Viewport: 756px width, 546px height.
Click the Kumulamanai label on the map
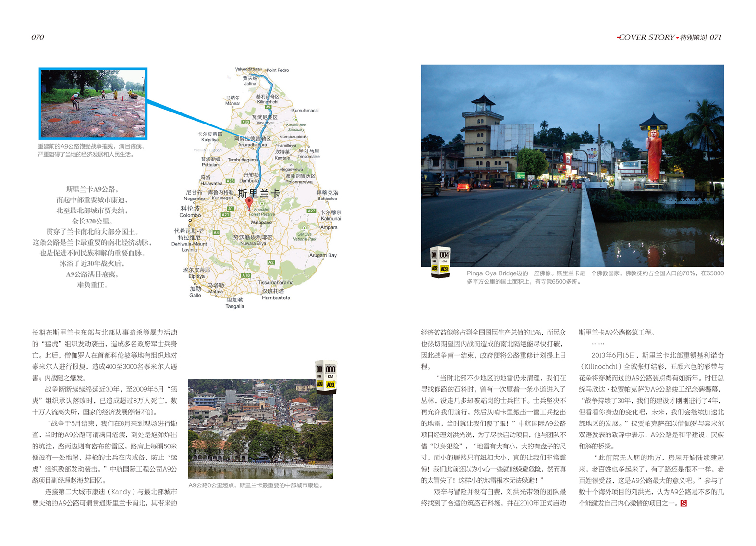coord(305,111)
